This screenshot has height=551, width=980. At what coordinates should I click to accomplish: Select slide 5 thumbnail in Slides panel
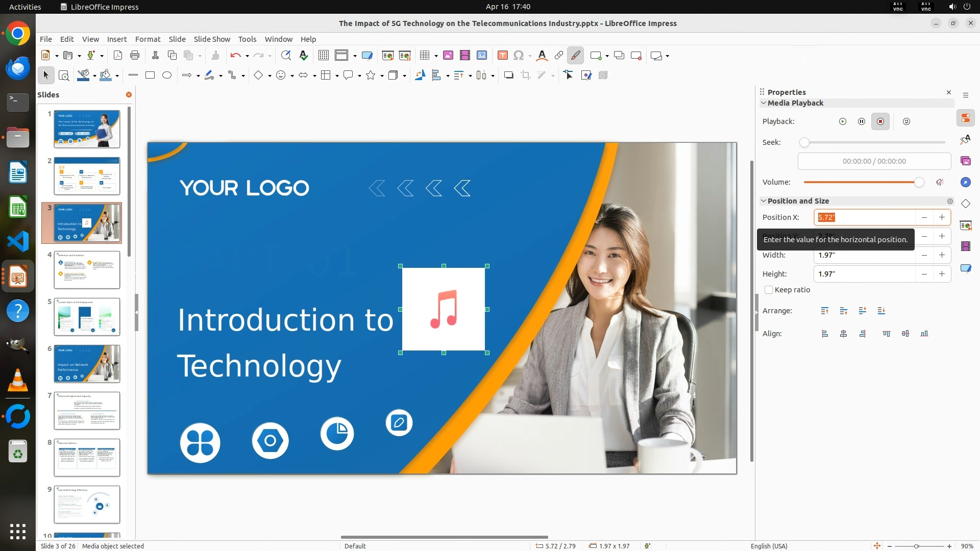87,317
